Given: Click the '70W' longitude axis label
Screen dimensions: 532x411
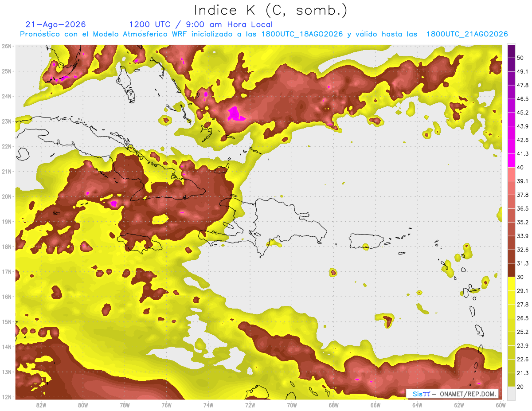Looking at the screenshot, I should [292, 405].
